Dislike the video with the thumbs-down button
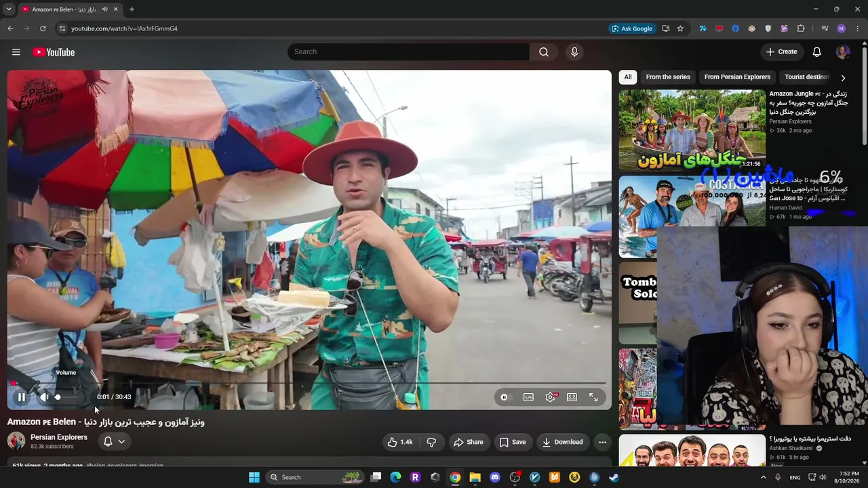Screen dimensions: 868x488 431,442
